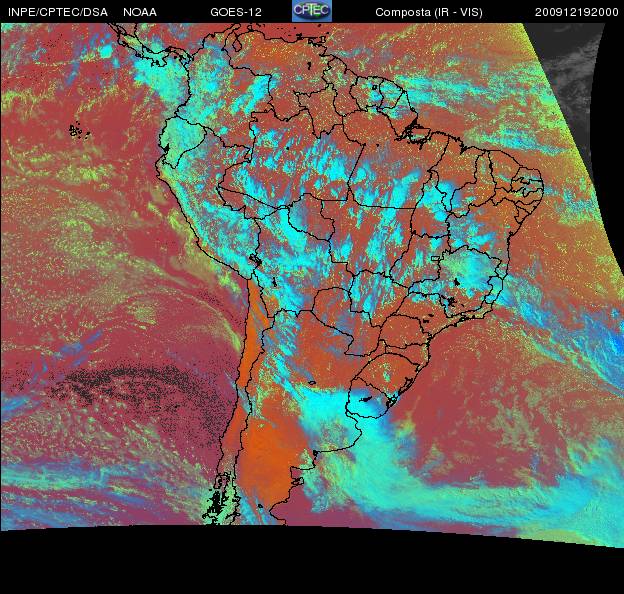Click the GOES-12 satellite label
The width and height of the screenshot is (624, 594).
coord(236,12)
